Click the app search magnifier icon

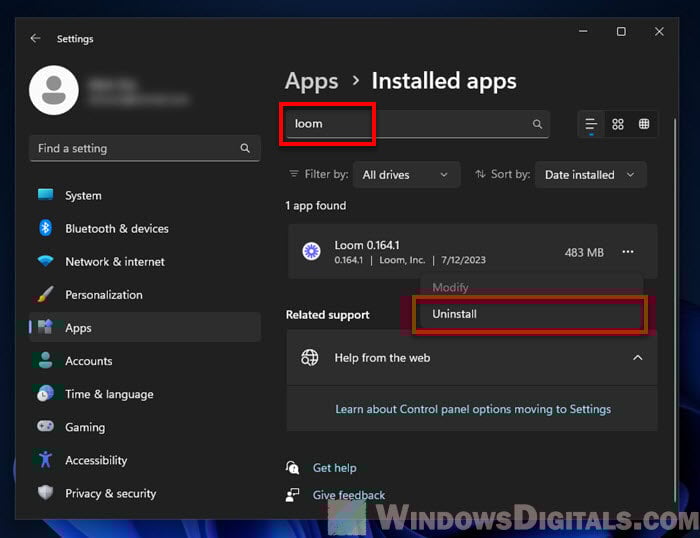pos(538,124)
